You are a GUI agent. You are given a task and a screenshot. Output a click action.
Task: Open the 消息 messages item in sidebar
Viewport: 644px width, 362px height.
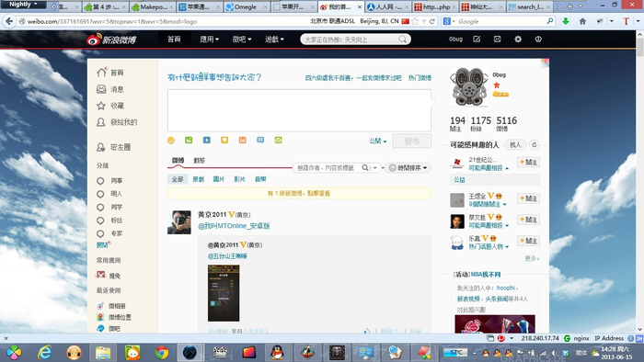110,89
